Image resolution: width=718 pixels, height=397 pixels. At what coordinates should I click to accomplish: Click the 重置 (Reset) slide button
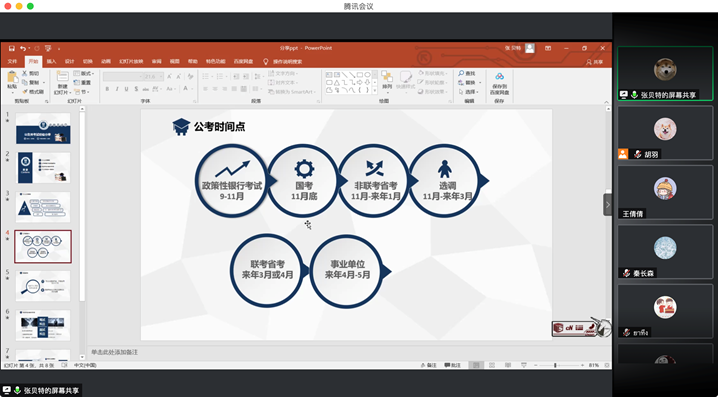click(x=83, y=83)
